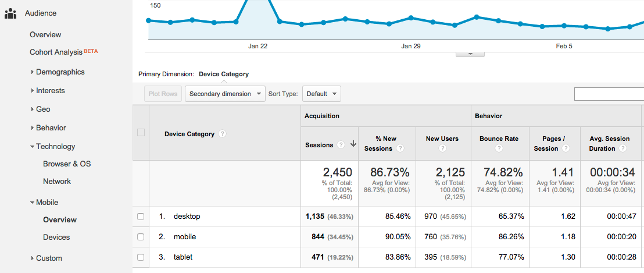Click the desktop device category link
644x273 pixels.
(187, 217)
